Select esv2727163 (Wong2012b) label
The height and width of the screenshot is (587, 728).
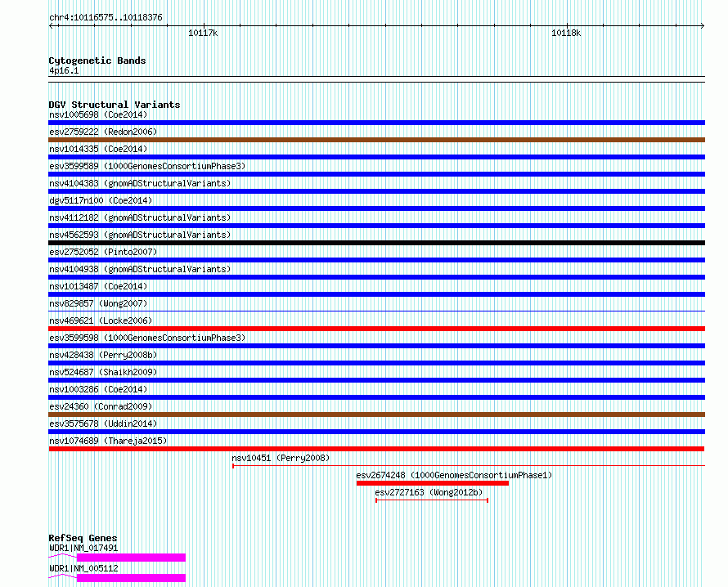click(x=429, y=492)
